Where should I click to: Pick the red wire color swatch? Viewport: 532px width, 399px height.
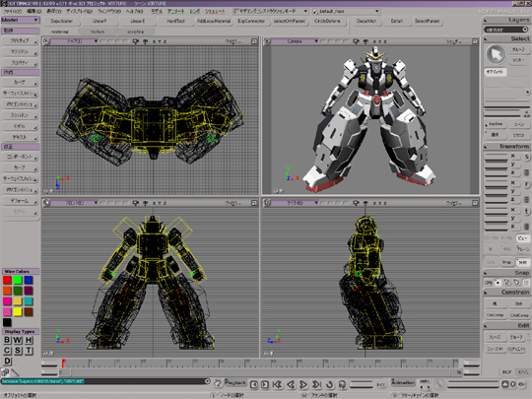pyautogui.click(x=7, y=280)
